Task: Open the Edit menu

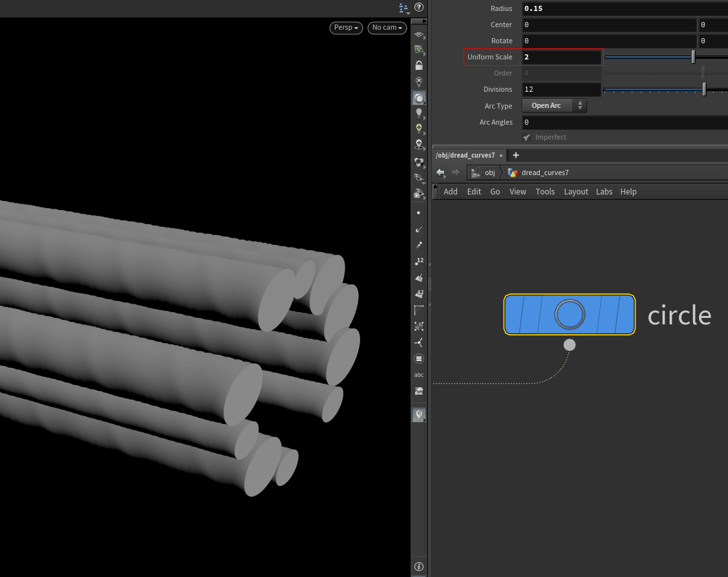Action: [474, 191]
